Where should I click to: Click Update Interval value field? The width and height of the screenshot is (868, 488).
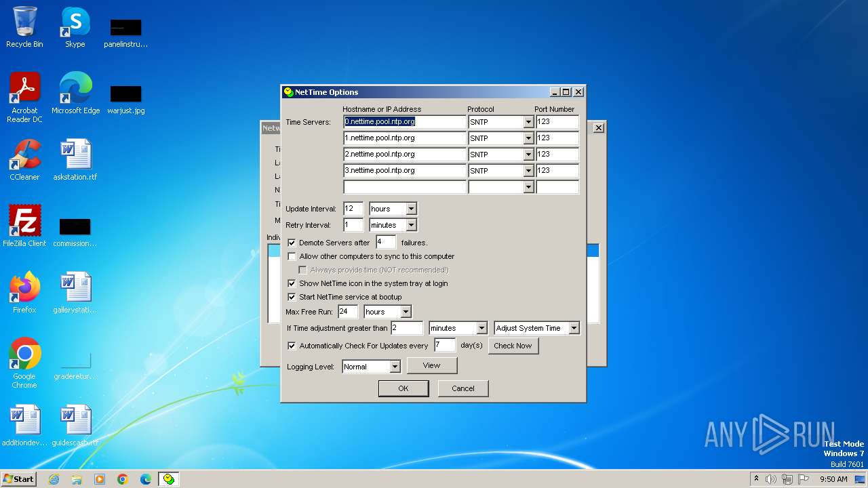353,209
